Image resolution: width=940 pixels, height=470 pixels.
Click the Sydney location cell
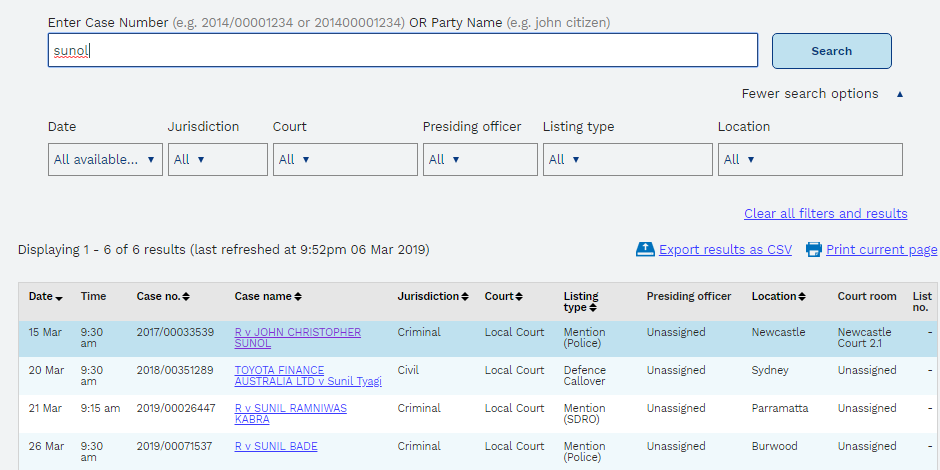(x=770, y=370)
